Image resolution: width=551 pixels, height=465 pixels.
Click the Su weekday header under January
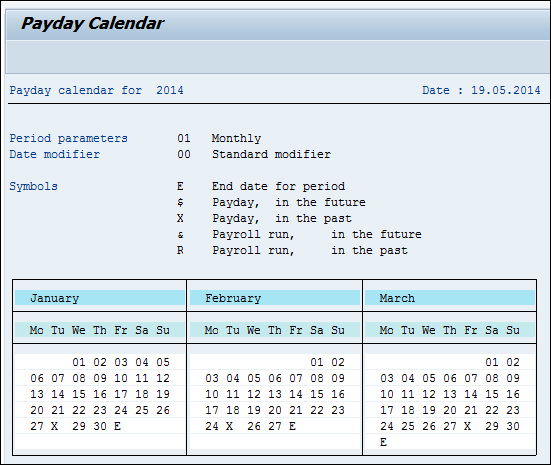[x=163, y=330]
